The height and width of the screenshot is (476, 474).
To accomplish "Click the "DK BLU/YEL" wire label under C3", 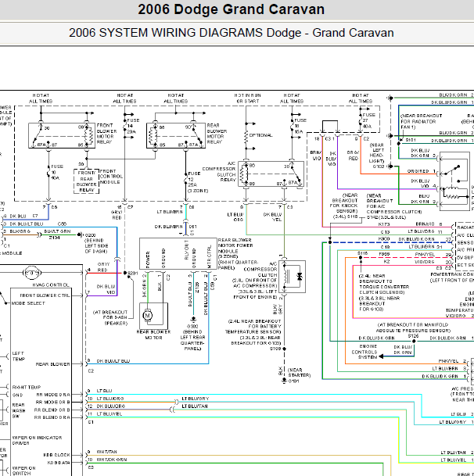I will click(272, 217).
